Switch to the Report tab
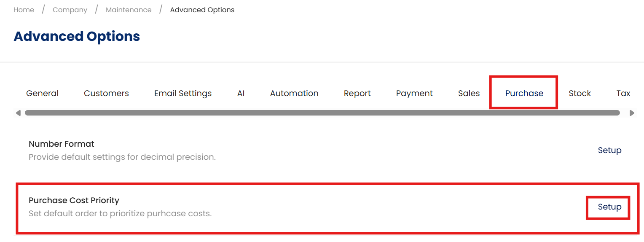644x242 pixels. point(357,93)
